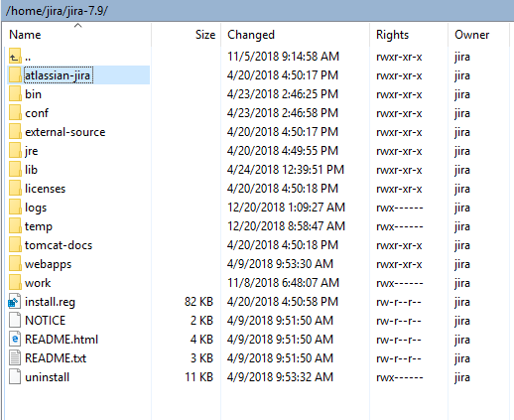Screen dimensions: 514x420
Task: Select the atlassian-jira folder icon
Action: (15, 75)
